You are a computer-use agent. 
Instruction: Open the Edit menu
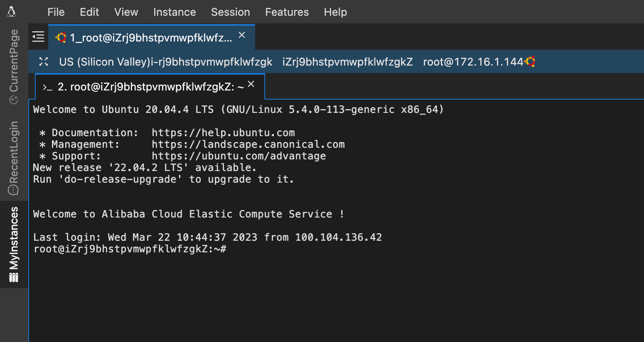click(x=89, y=12)
